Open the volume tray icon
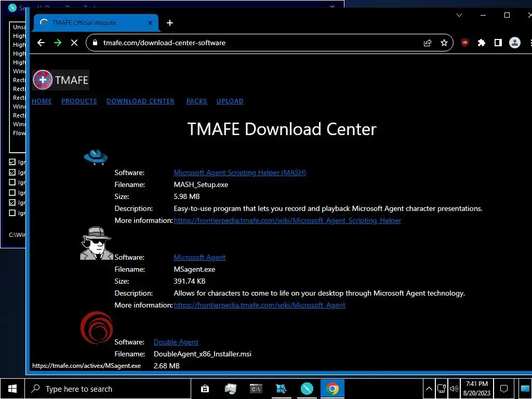The image size is (532, 399). pos(454,389)
